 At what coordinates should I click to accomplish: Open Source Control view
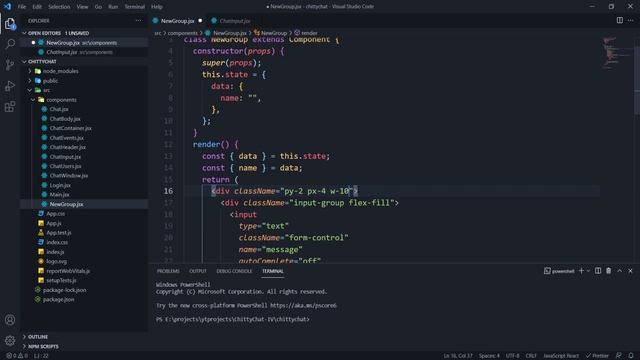pos(10,65)
